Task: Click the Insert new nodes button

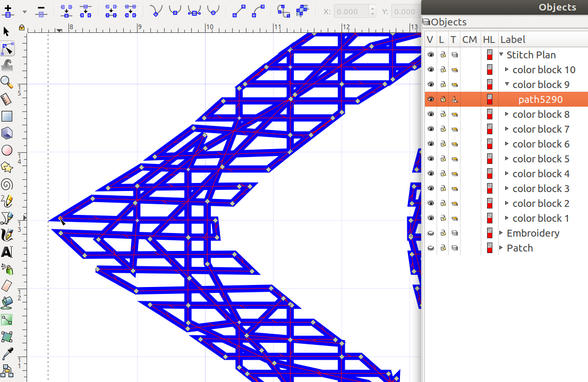Action: pos(8,11)
